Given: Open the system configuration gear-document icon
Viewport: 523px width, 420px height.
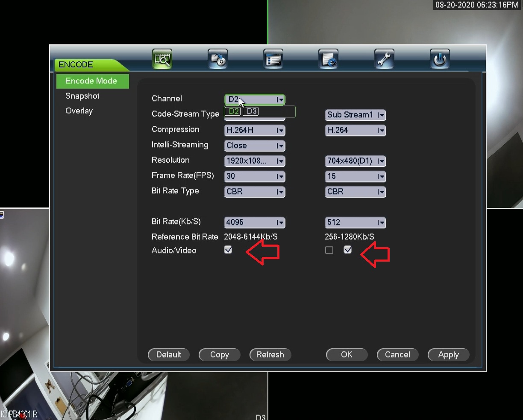Looking at the screenshot, I should (x=328, y=59).
